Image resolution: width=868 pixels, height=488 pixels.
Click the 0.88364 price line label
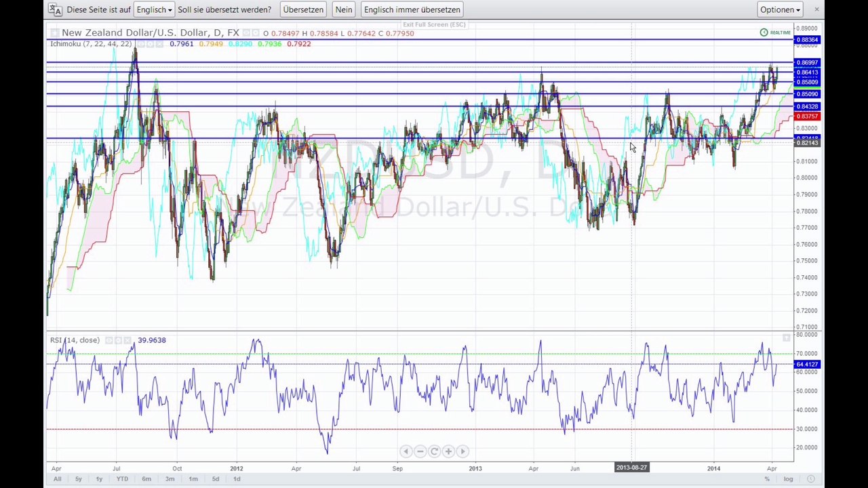point(807,40)
